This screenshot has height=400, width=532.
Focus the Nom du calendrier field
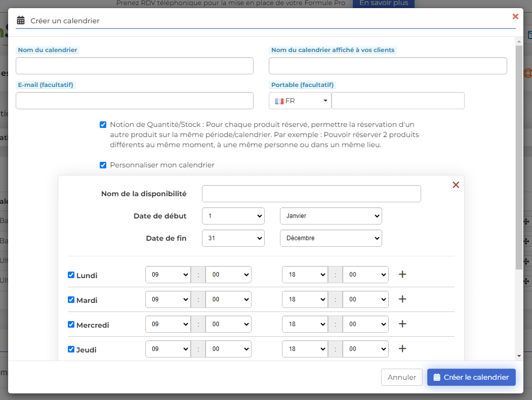point(134,66)
